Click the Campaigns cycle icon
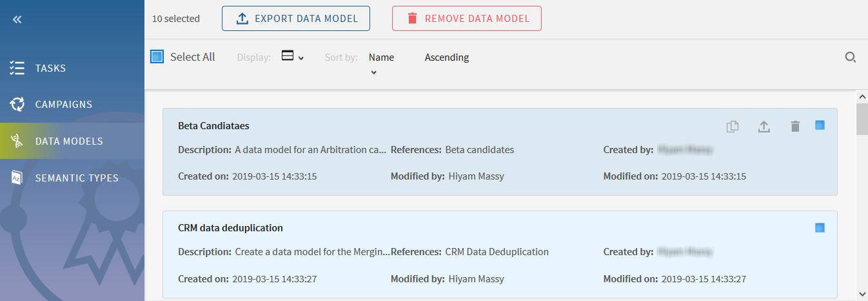The width and height of the screenshot is (868, 301). [x=17, y=104]
